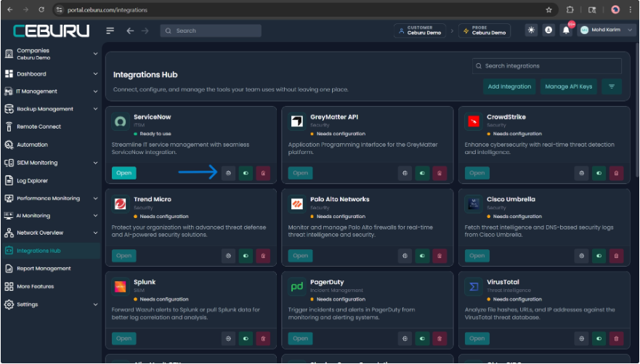
Task: Delete the PagerDuty integration
Action: click(x=440, y=339)
